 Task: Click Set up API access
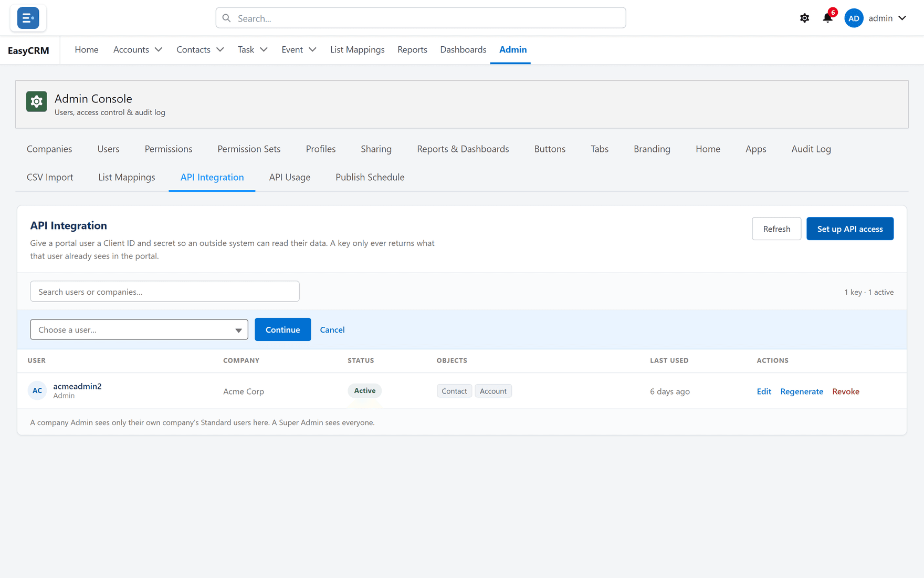pos(850,229)
